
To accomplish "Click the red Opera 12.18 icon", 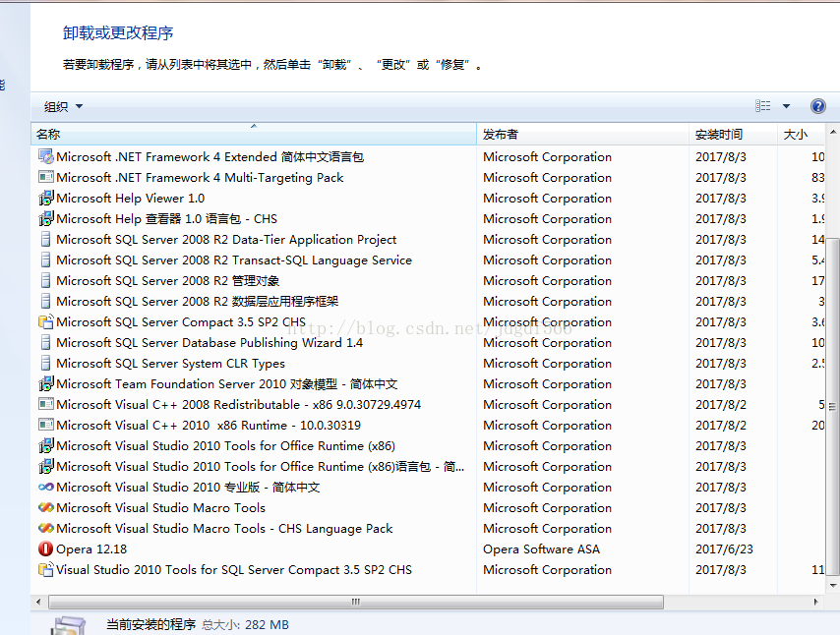I will pyautogui.click(x=46, y=548).
